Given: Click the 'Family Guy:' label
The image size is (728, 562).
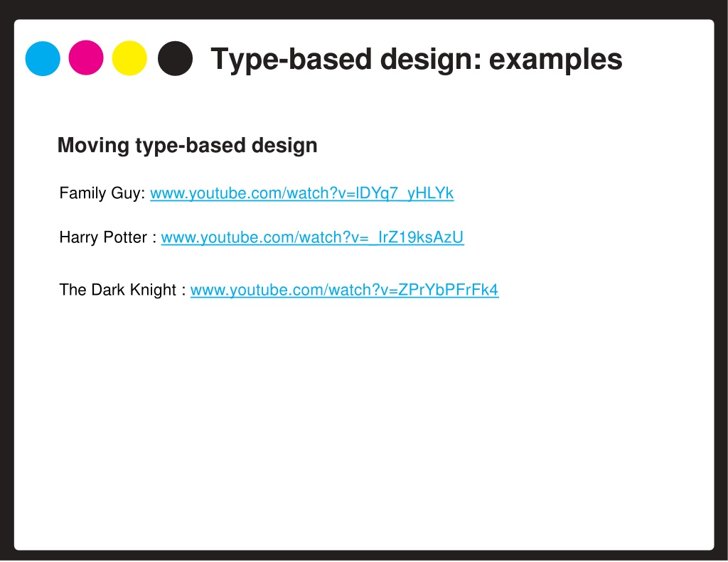Looking at the screenshot, I should click(x=102, y=193).
